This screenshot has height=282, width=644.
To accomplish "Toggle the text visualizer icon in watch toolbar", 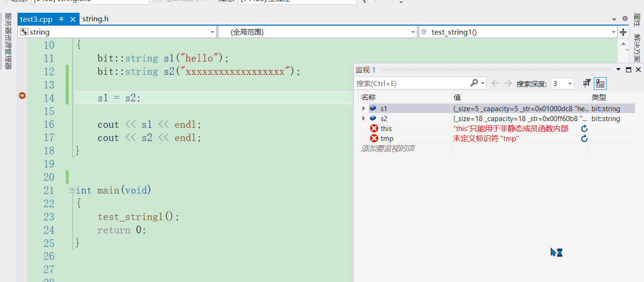I will 600,83.
